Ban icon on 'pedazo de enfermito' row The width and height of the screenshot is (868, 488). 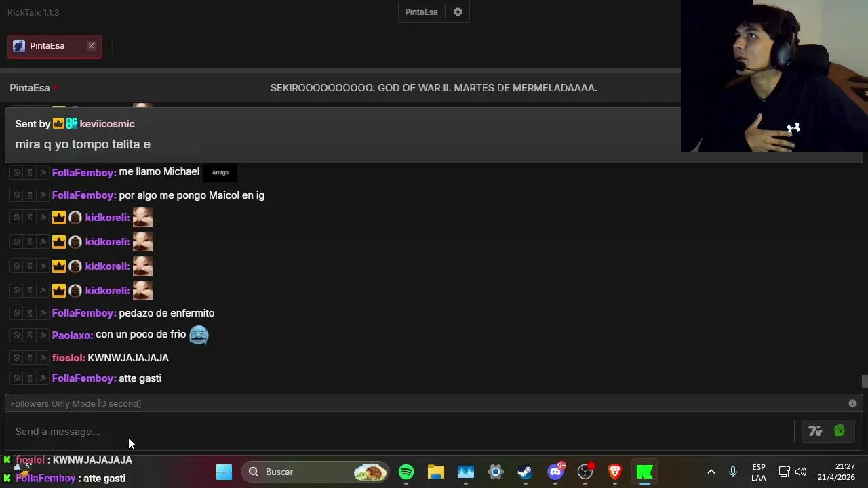[16, 313]
